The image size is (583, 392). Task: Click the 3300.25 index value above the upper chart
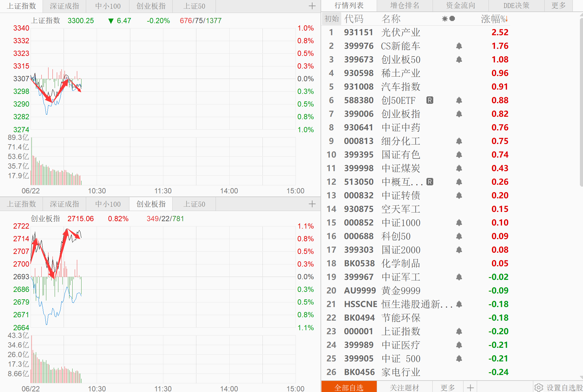coord(81,21)
